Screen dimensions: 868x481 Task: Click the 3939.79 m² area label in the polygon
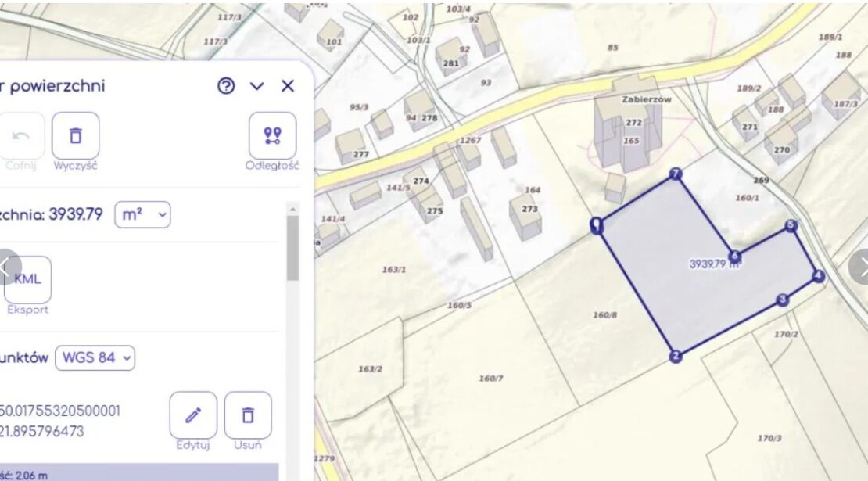point(714,264)
